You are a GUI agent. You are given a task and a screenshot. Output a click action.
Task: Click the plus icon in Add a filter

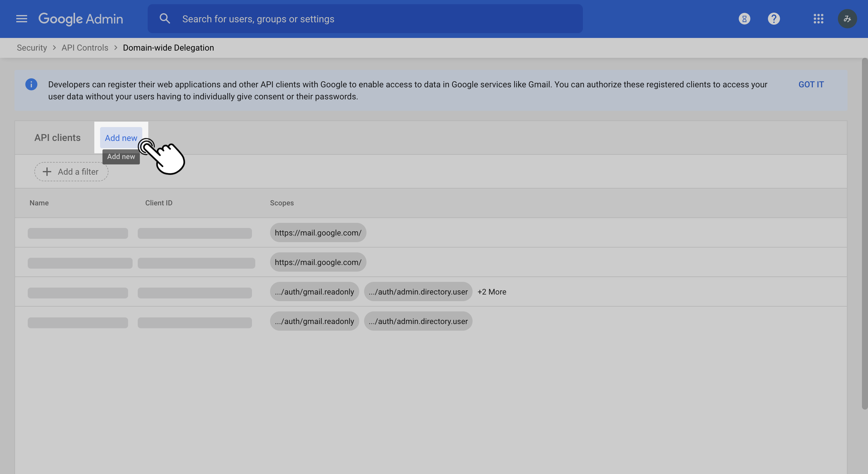click(x=47, y=172)
